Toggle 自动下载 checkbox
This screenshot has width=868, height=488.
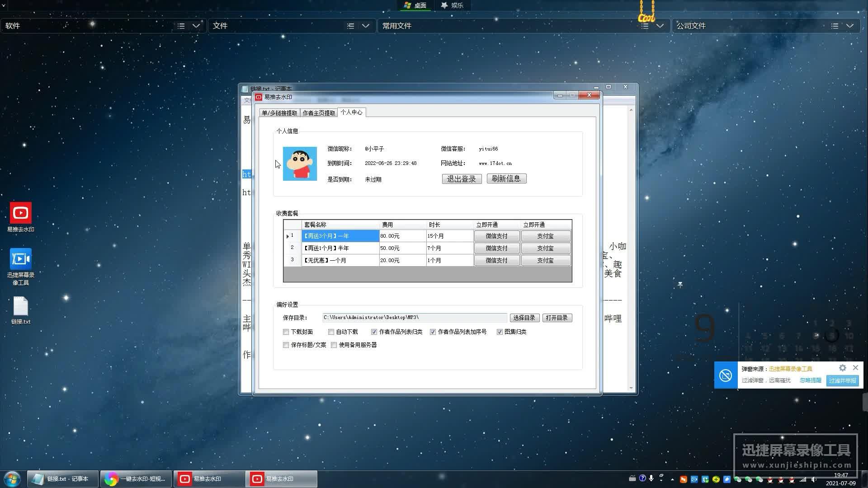tap(331, 332)
